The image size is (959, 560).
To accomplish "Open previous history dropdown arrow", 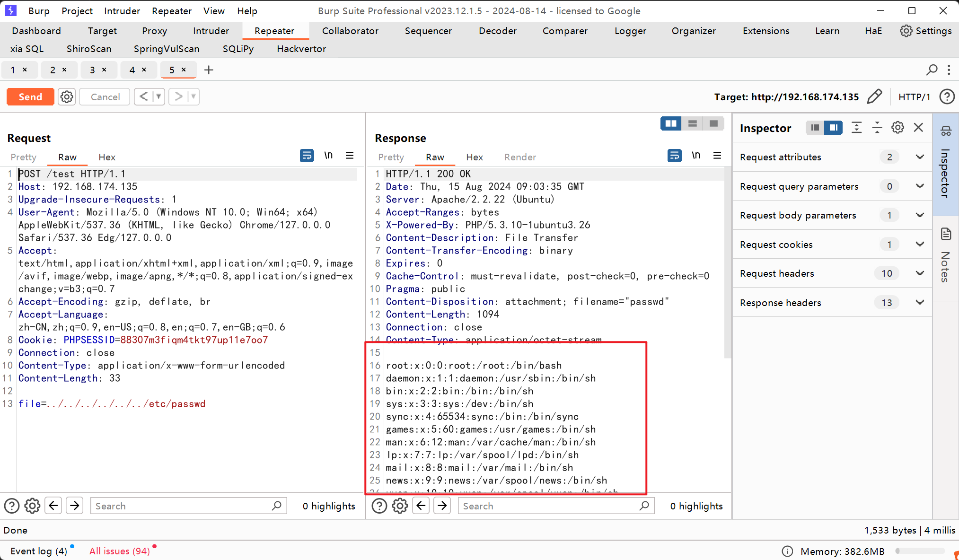I will (x=158, y=97).
